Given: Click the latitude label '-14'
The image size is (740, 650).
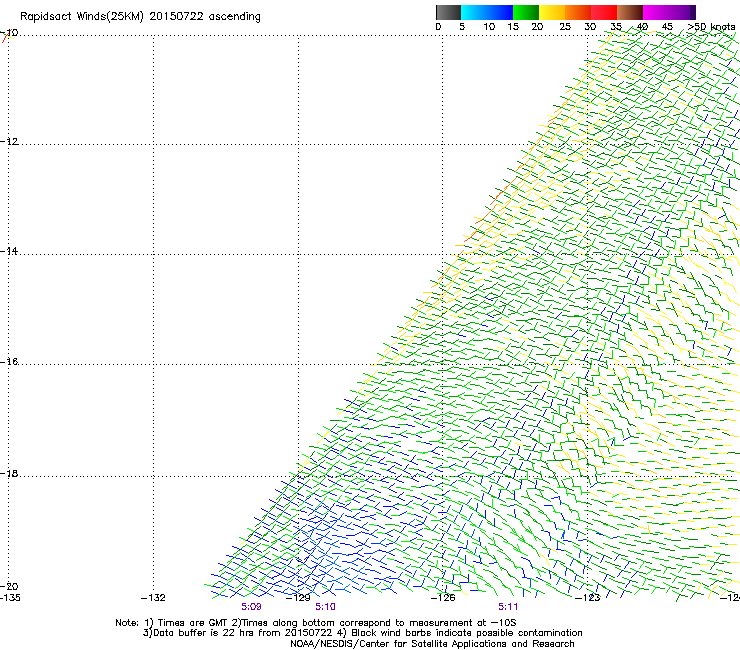Looking at the screenshot, I should (x=9, y=251).
